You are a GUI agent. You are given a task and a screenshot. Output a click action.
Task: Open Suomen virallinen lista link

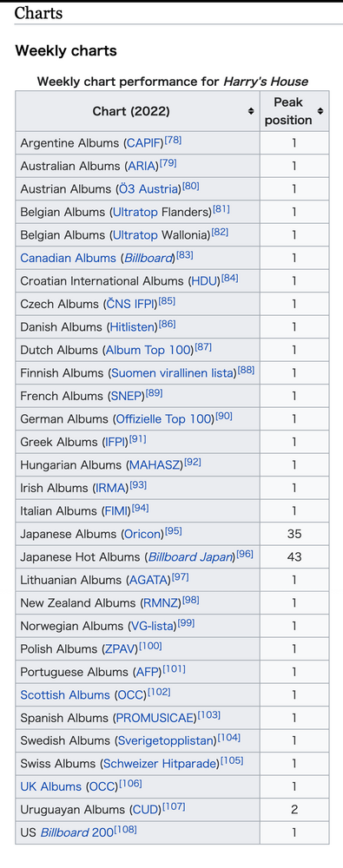(174, 373)
